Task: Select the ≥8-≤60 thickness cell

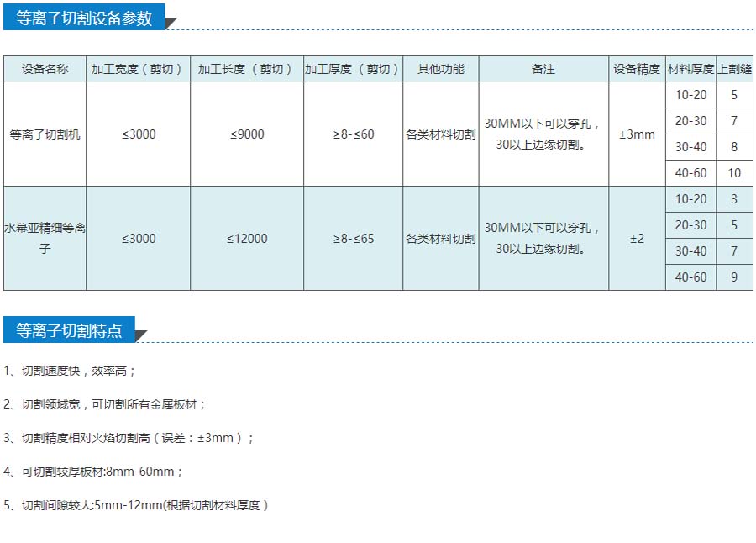Action: click(353, 134)
